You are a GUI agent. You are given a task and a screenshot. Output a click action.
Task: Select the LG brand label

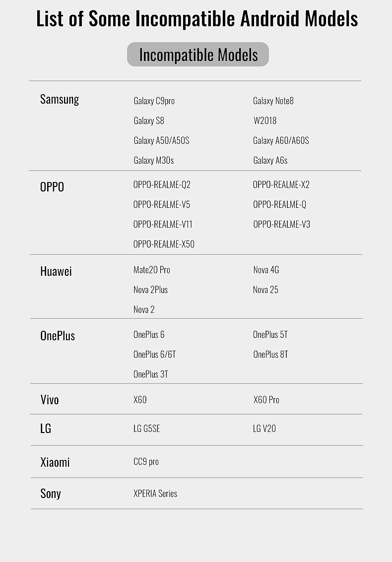pyautogui.click(x=46, y=429)
